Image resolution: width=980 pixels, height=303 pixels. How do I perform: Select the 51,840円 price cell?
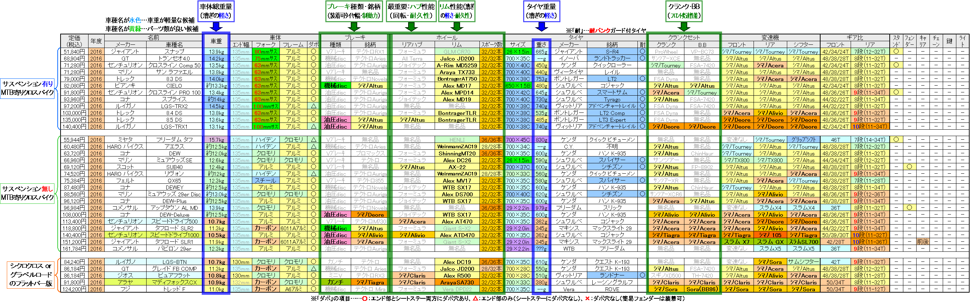click(74, 52)
